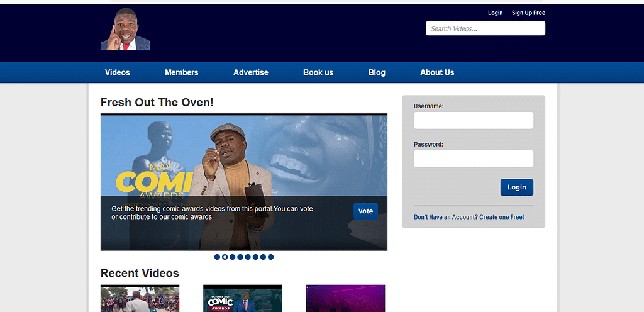Click the site logo portrait in header
Image resolution: width=644 pixels, height=312 pixels.
[x=125, y=30]
